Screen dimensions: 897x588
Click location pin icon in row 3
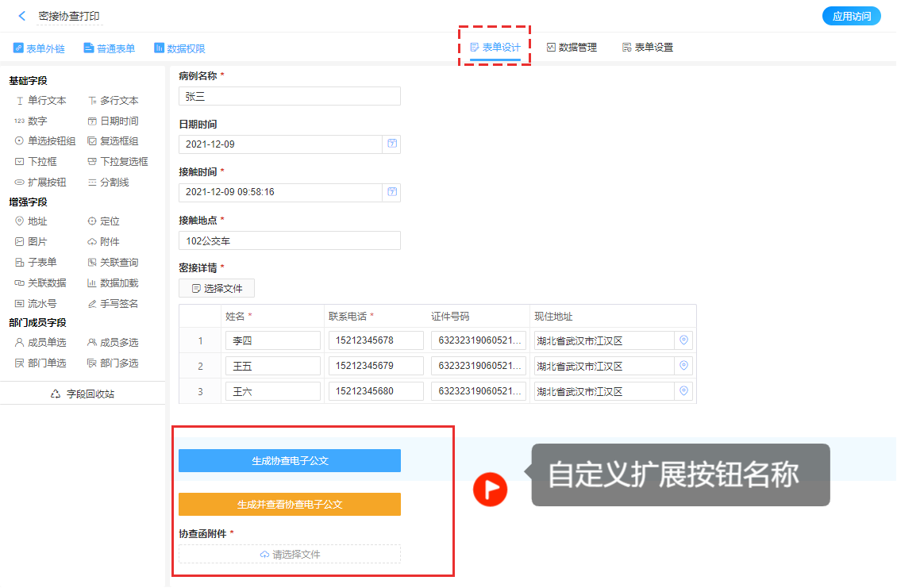click(x=683, y=391)
